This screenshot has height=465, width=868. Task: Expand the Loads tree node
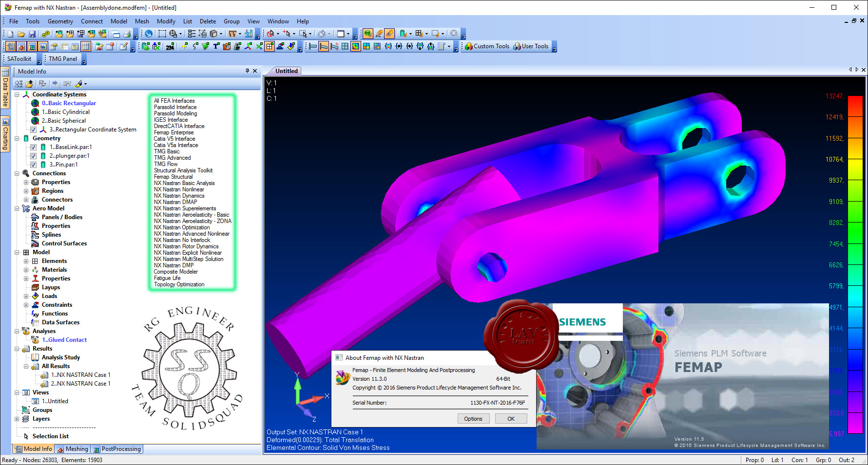point(26,296)
